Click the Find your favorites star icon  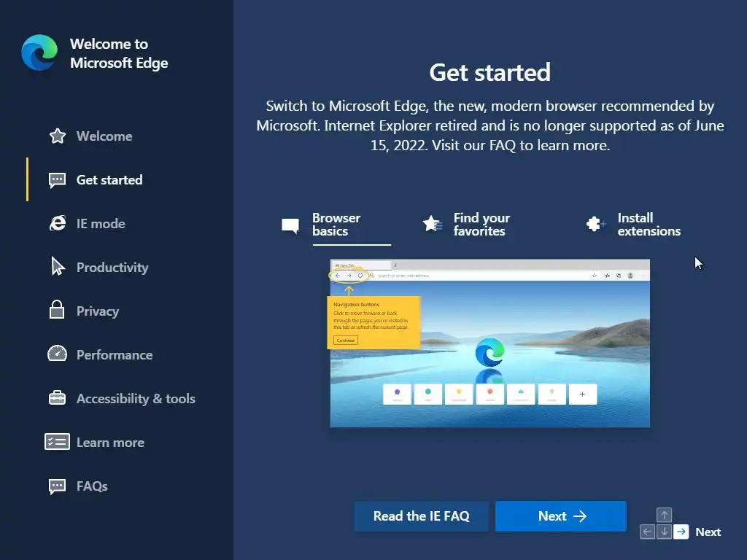[x=432, y=223]
